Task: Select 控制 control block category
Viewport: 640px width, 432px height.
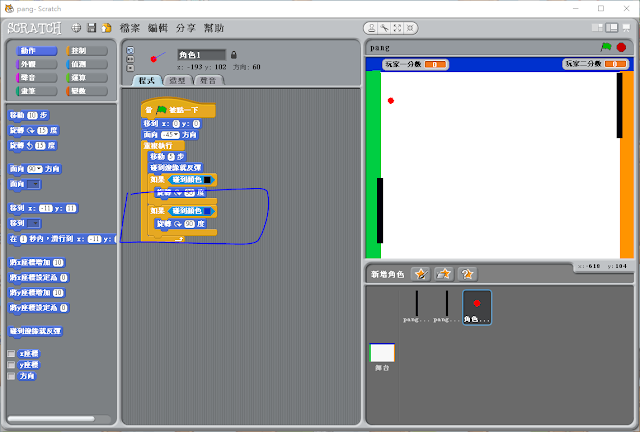Action: [x=87, y=51]
